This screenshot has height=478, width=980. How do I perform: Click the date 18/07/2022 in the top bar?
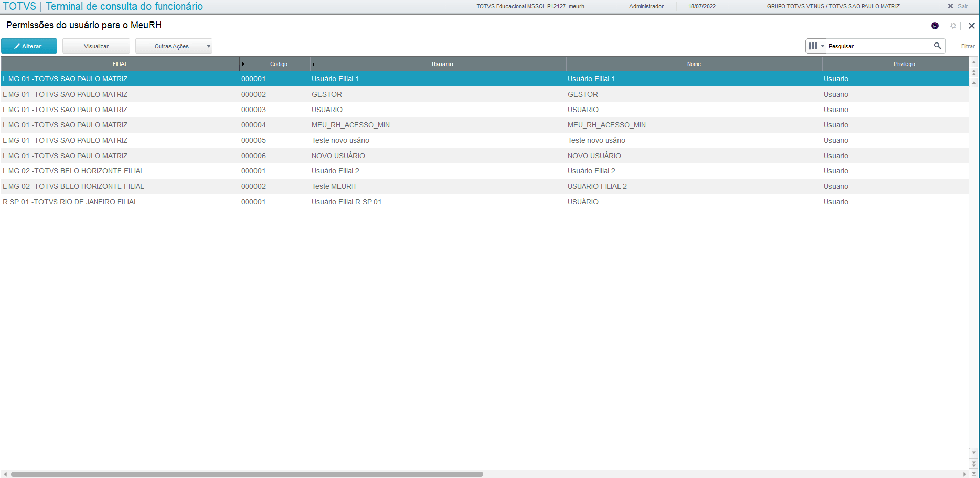coord(702,6)
